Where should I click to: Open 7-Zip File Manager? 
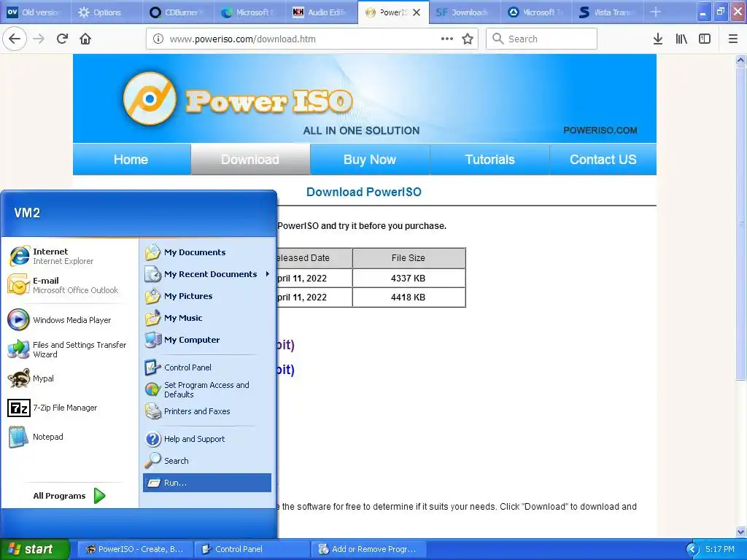[x=69, y=408]
